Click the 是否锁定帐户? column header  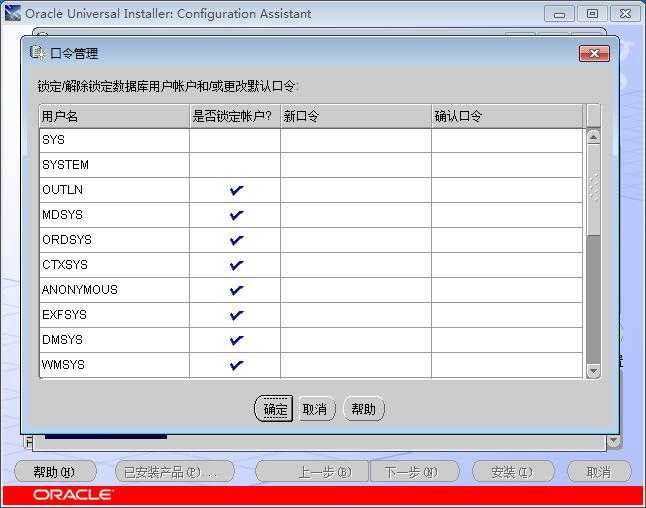(x=235, y=116)
